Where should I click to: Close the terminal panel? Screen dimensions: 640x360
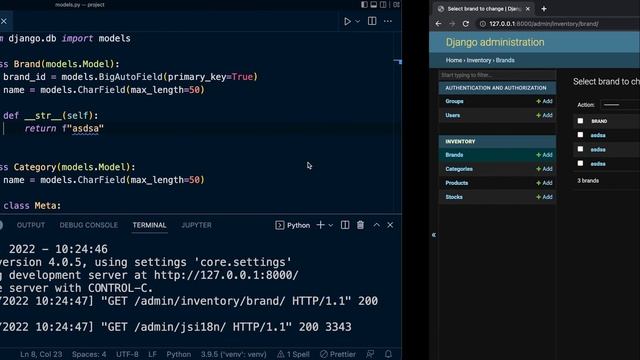(390, 225)
